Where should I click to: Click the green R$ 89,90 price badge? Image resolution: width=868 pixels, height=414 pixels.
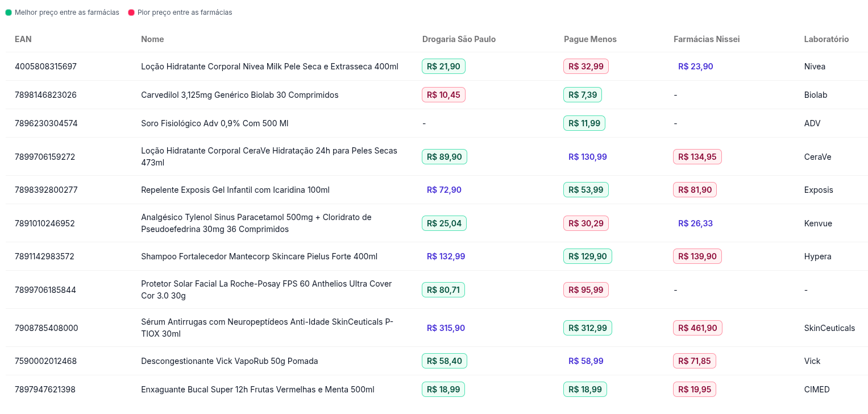445,157
